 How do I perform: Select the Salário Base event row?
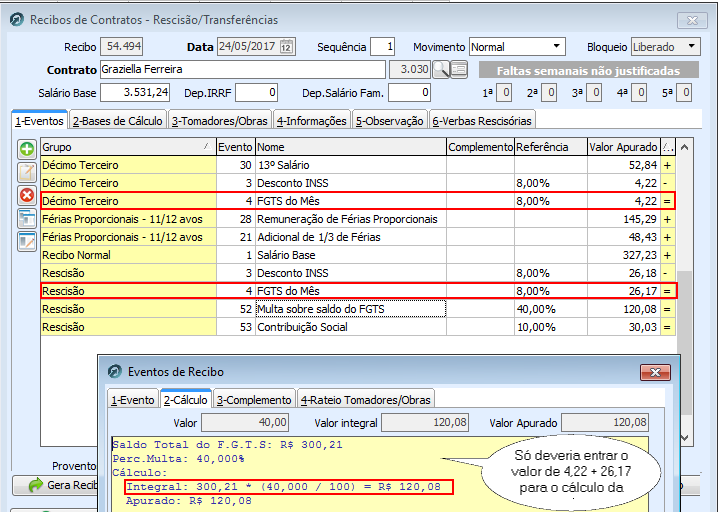(x=358, y=255)
